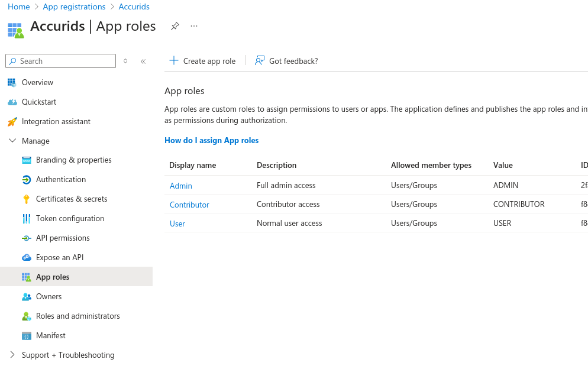Collapse the left navigation with double chevron
Viewport: 588px width, 369px height.
(143, 61)
